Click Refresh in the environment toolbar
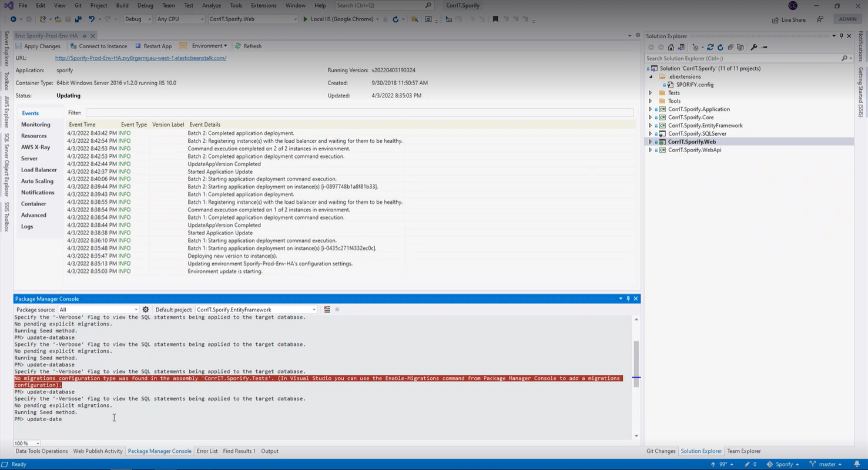The width and height of the screenshot is (868, 470). click(x=248, y=46)
